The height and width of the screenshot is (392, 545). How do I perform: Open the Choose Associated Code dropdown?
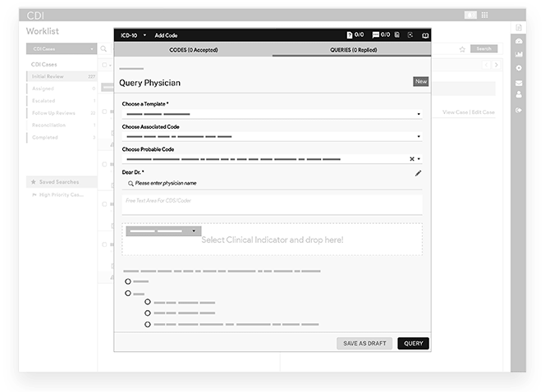pos(272,136)
